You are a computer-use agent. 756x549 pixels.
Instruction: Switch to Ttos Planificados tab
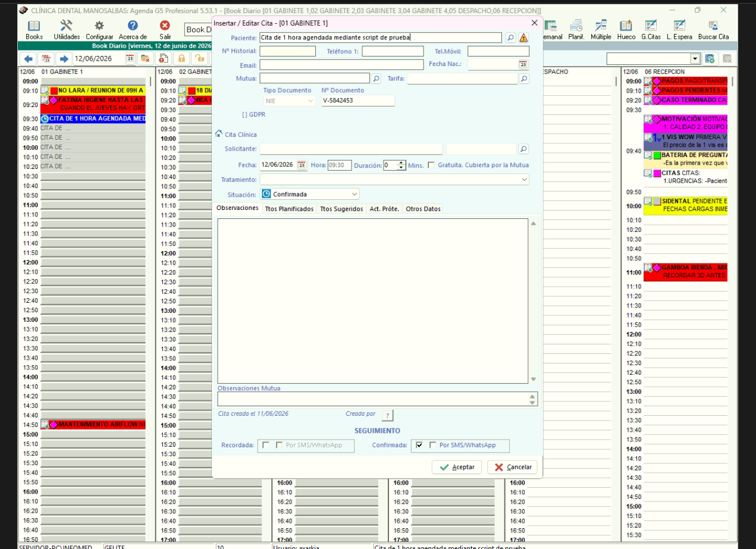coord(289,209)
